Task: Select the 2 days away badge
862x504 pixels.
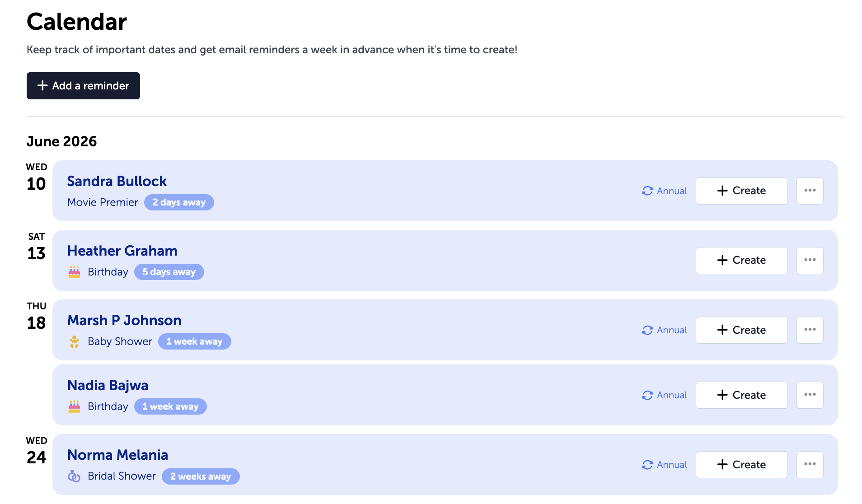Action: [x=179, y=202]
